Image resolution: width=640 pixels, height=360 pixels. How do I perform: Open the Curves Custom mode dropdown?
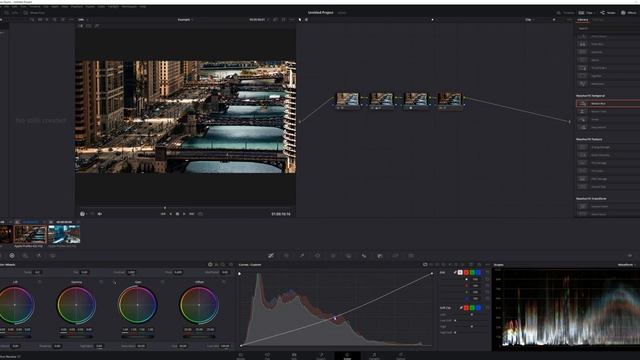coord(250,265)
